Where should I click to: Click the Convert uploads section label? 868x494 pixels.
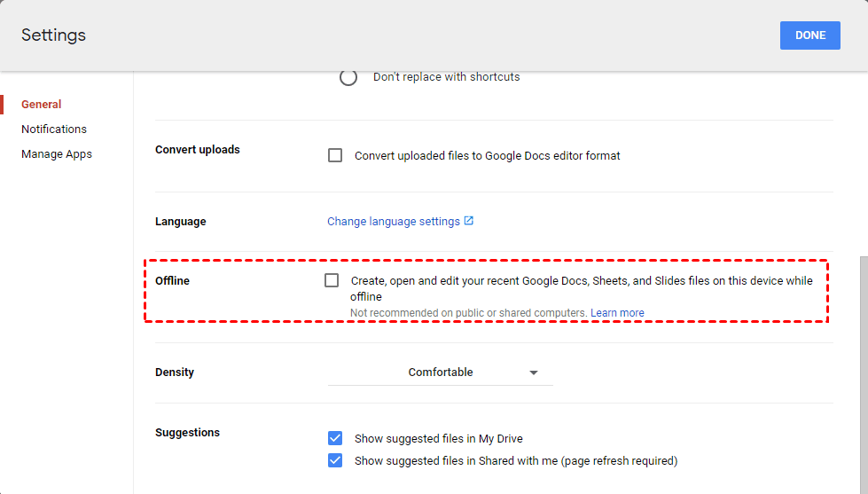(x=198, y=150)
